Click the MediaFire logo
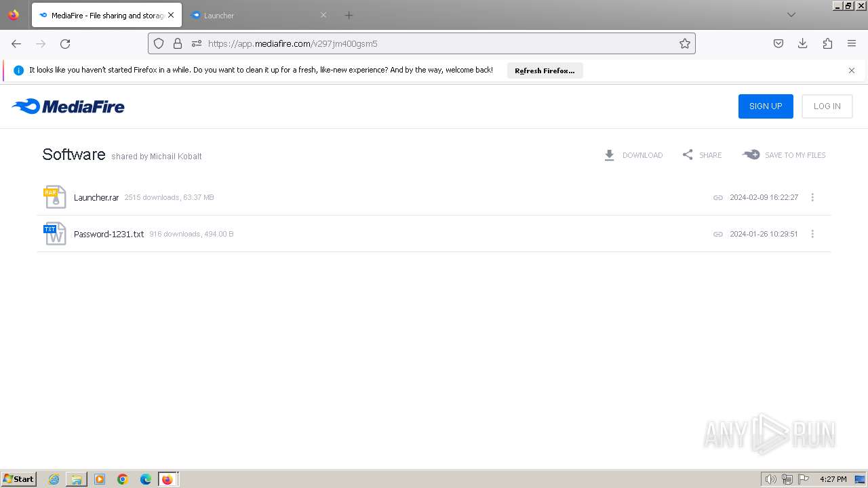Screen dimensions: 868x488 click(x=68, y=106)
